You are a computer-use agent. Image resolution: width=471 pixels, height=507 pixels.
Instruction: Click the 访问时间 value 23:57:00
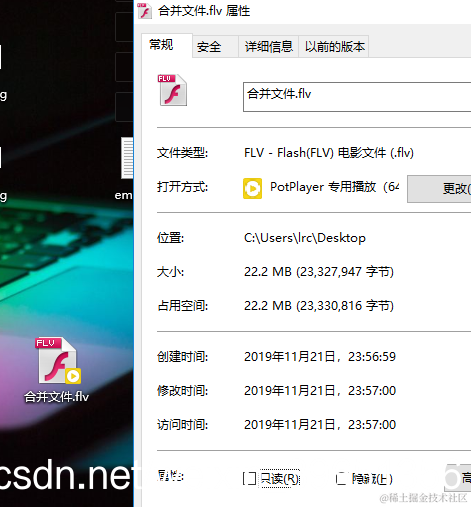pyautogui.click(x=372, y=425)
